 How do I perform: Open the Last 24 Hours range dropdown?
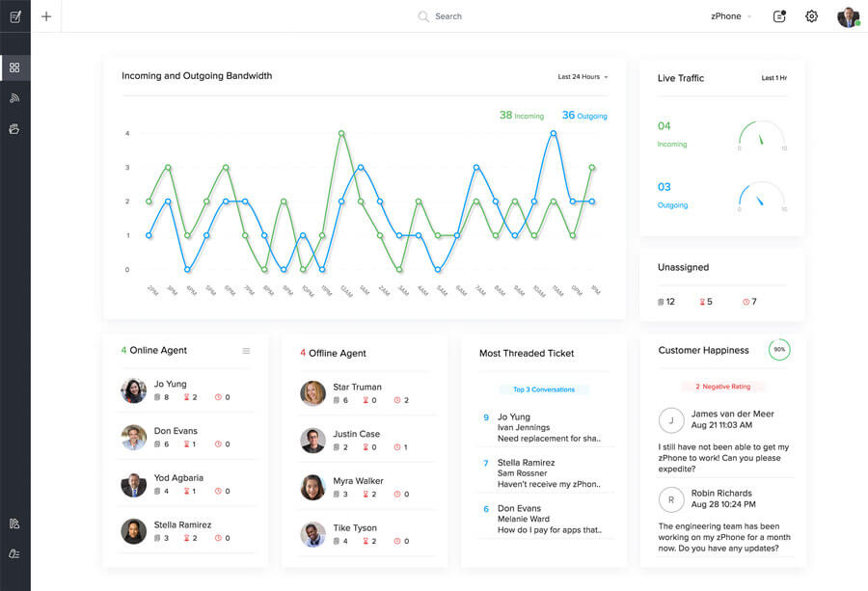point(583,77)
